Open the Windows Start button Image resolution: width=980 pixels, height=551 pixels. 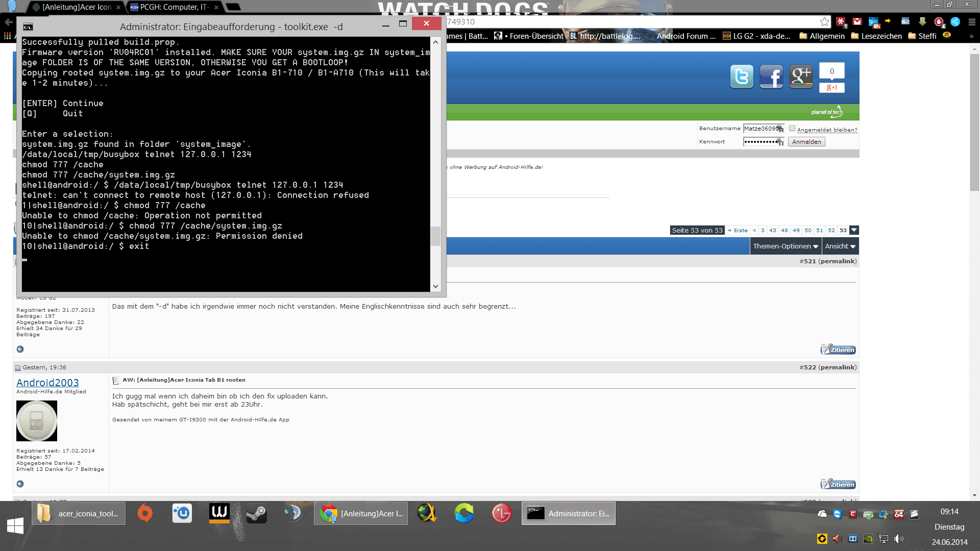(15, 526)
